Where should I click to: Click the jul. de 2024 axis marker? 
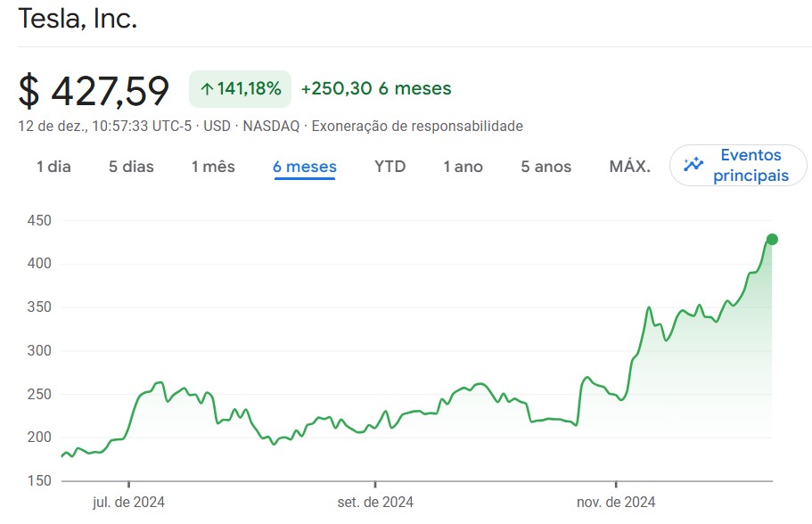click(x=128, y=502)
